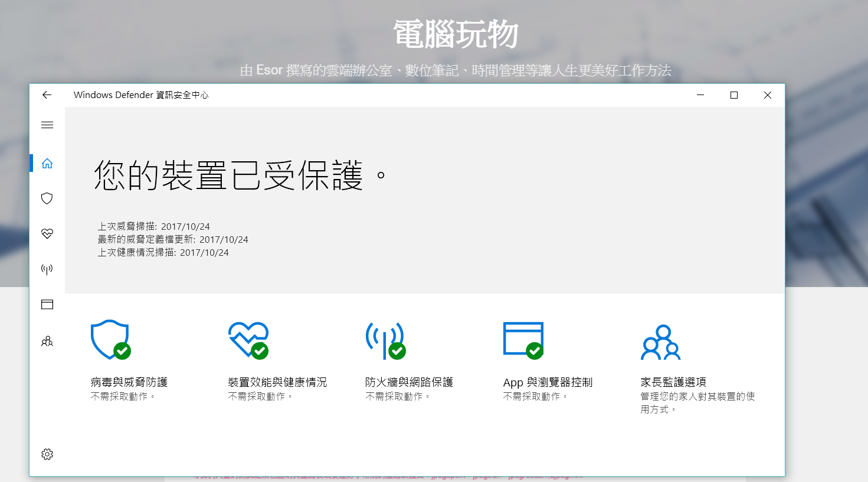This screenshot has height=482, width=868.
Task: Click the large shield virus protection tile icon
Action: click(x=111, y=340)
